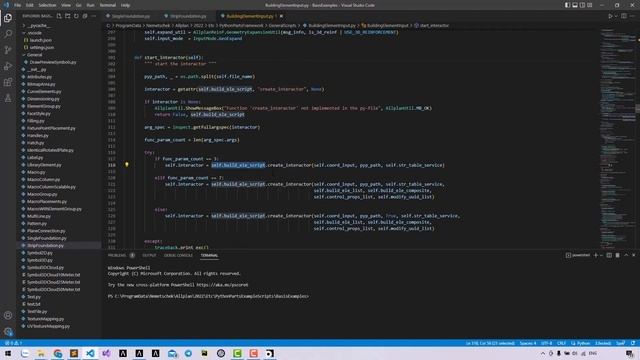Screen dimensions: 640x360
Task: Click the lightbulb code action icon
Action: 127,164
